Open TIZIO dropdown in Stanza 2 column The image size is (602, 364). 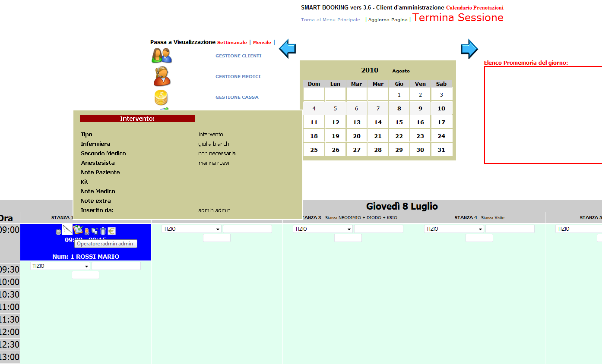[192, 229]
